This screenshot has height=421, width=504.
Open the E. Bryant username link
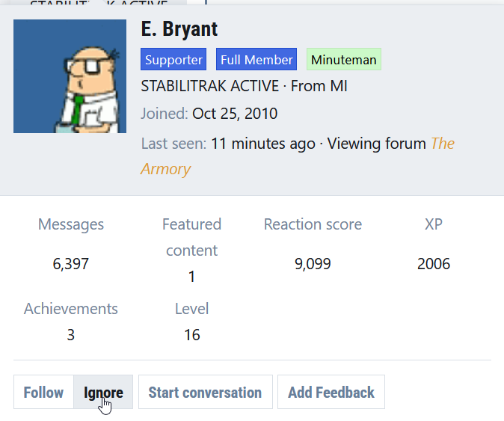179,29
